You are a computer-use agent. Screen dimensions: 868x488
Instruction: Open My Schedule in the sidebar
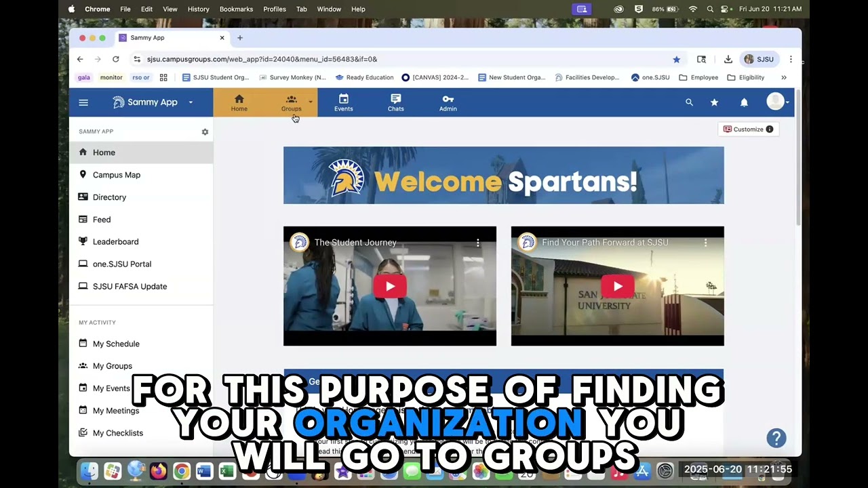click(141, 344)
